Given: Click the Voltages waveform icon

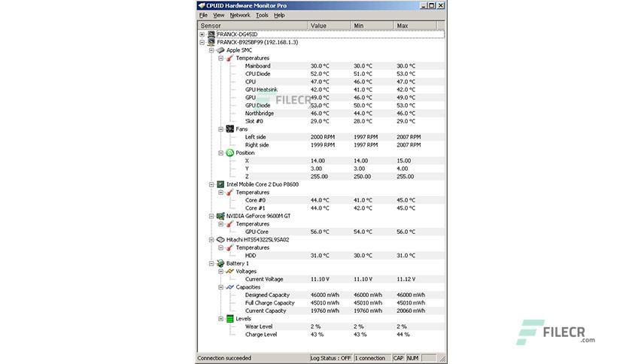Looking at the screenshot, I should tap(230, 271).
